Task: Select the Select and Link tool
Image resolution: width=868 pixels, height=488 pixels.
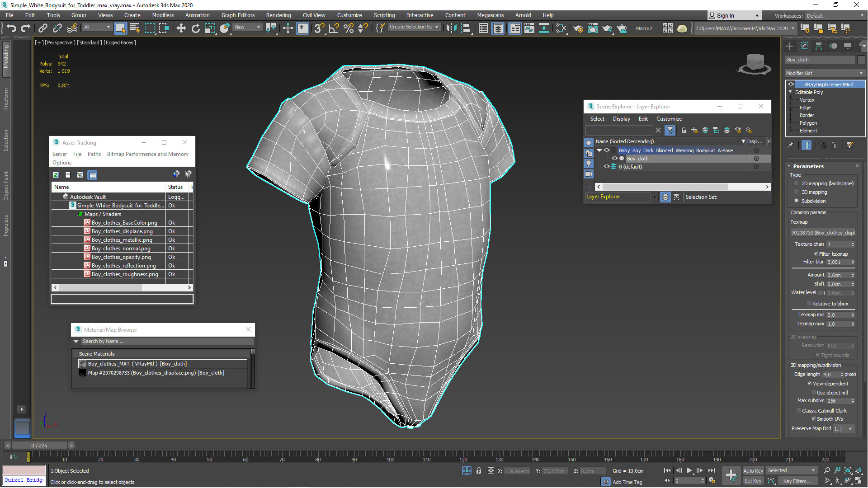Action: 43,28
